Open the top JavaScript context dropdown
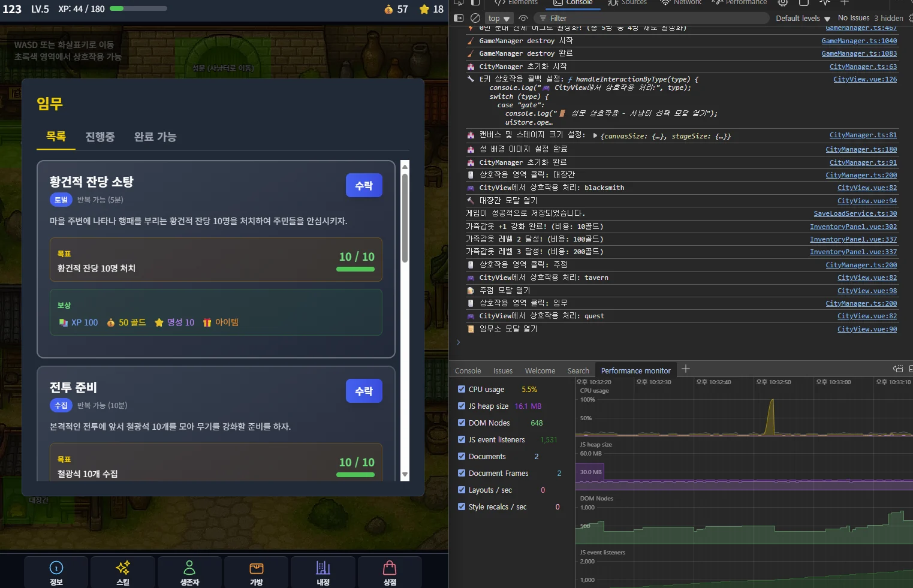The height and width of the screenshot is (588, 913). click(x=499, y=18)
